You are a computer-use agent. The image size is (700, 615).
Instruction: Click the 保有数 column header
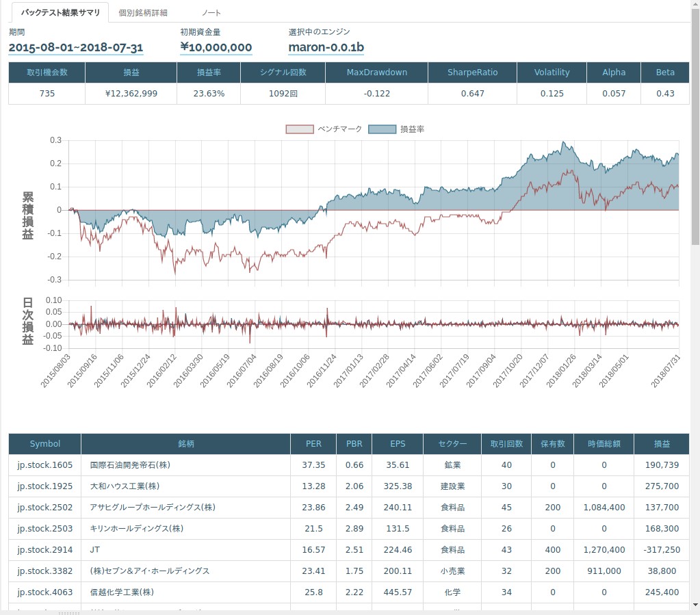pos(553,443)
